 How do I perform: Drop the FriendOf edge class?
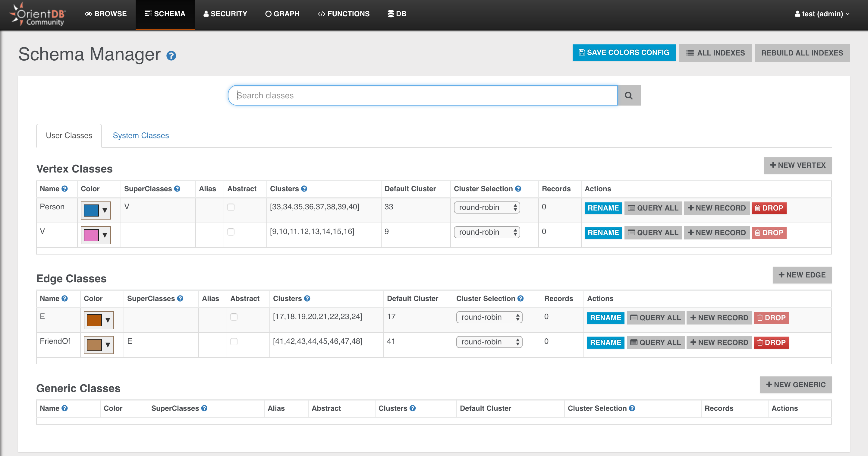[771, 342]
